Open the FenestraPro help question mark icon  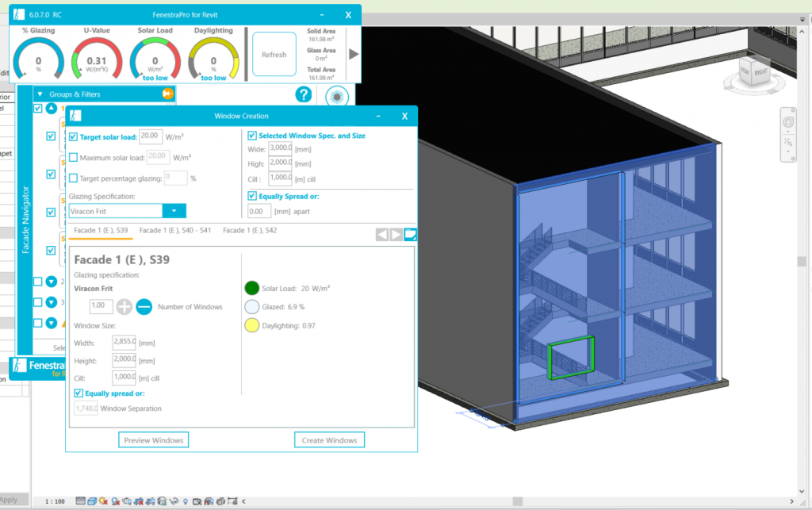point(304,94)
